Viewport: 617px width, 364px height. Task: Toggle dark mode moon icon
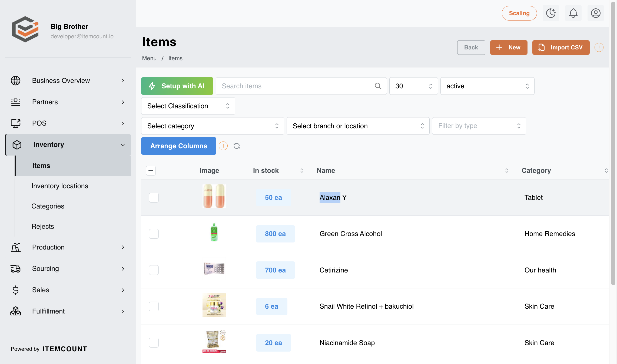click(x=551, y=13)
